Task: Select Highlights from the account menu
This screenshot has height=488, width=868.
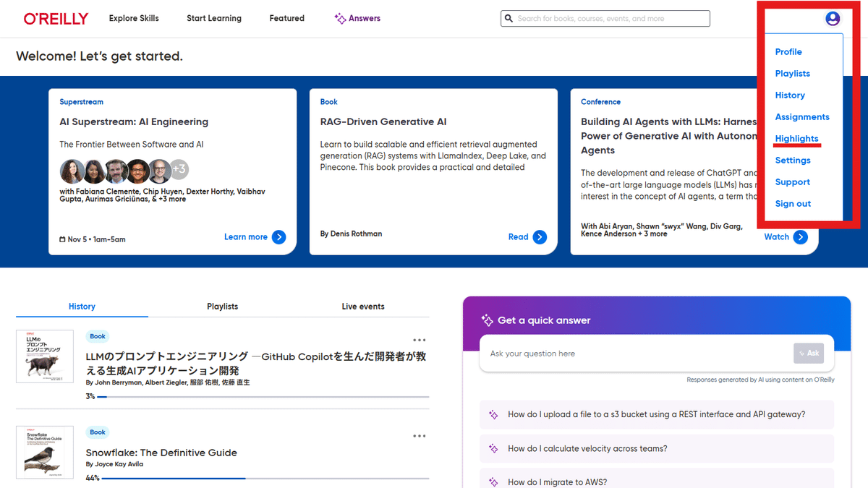Action: [796, 138]
